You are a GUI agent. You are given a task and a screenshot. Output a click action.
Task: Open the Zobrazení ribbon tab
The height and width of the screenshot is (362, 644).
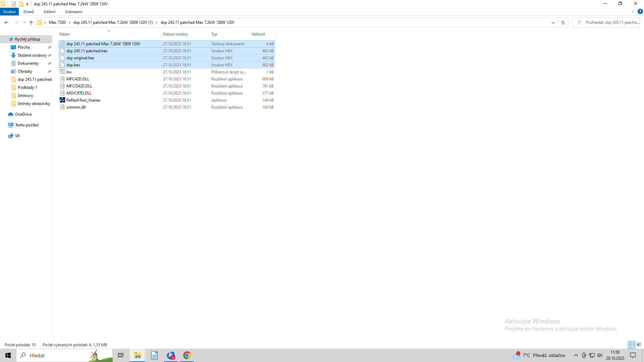click(x=73, y=12)
